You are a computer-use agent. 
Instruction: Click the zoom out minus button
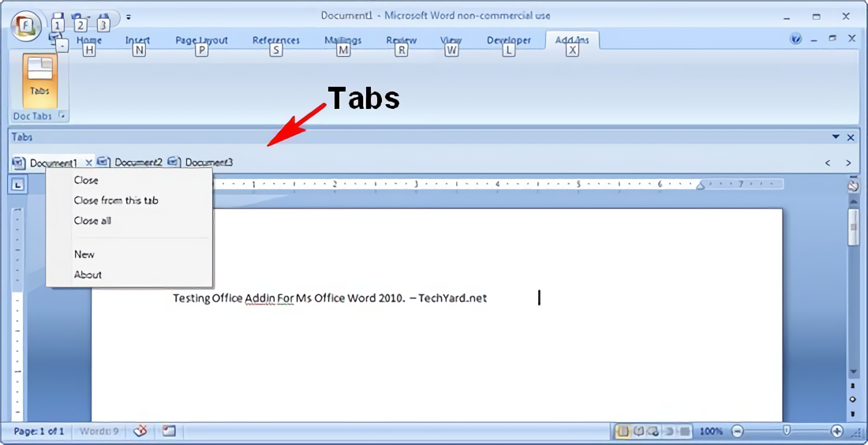pos(737,431)
